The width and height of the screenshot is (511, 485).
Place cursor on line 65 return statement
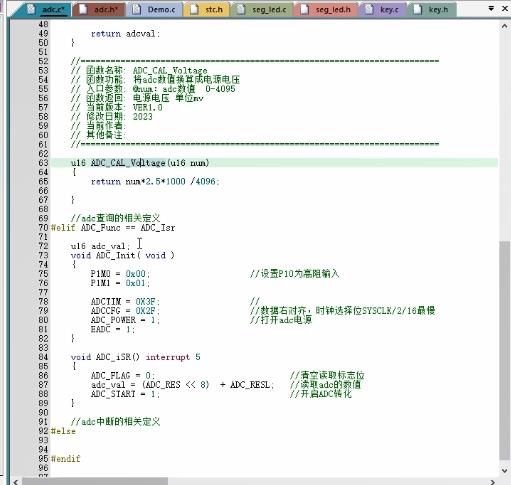[155, 181]
